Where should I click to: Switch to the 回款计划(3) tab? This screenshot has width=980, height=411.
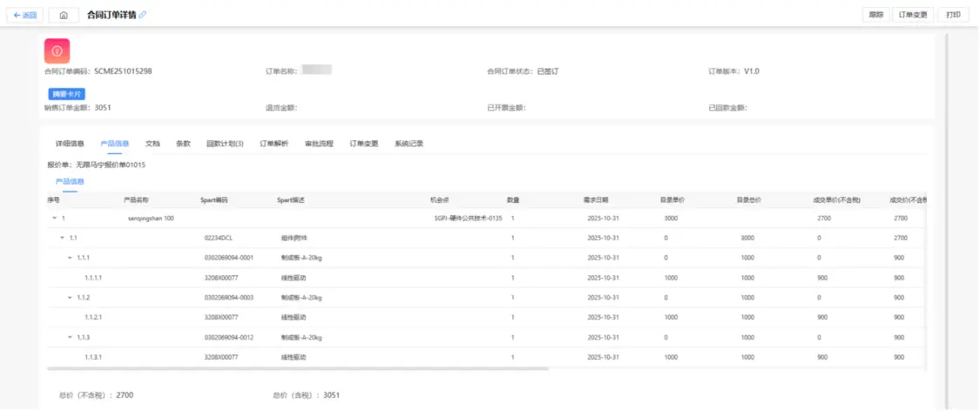(225, 144)
